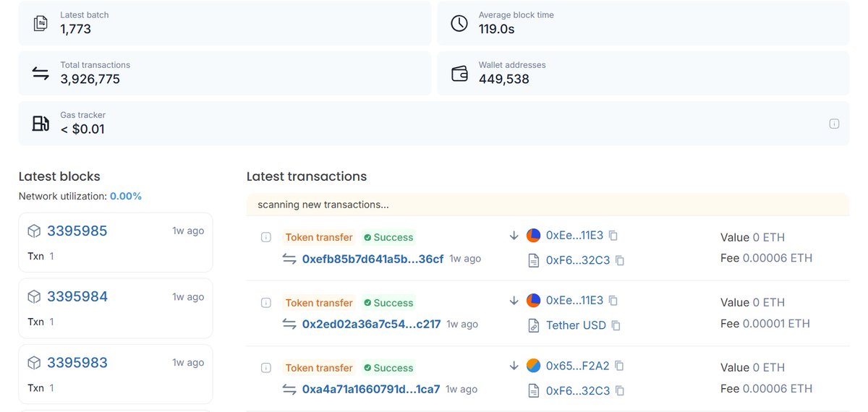Screen dimensions: 868x412
Task: Click contract icon beside 0xF6...32C3 in first transaction
Action: click(x=534, y=260)
